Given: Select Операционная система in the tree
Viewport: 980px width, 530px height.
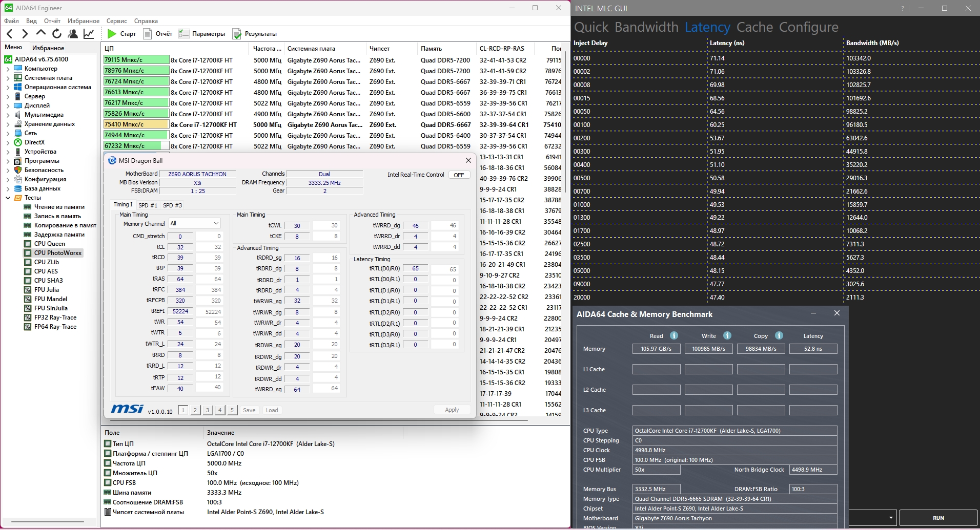Looking at the screenshot, I should [x=57, y=87].
